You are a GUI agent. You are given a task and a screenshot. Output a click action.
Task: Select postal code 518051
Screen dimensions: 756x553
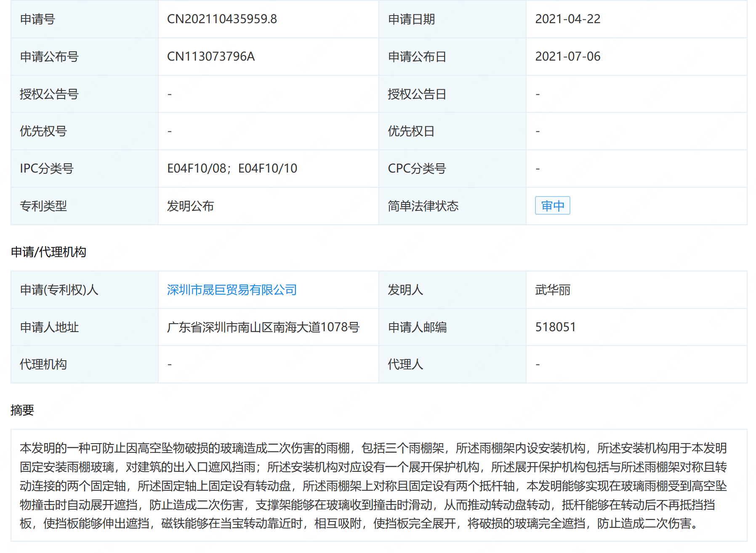(555, 327)
